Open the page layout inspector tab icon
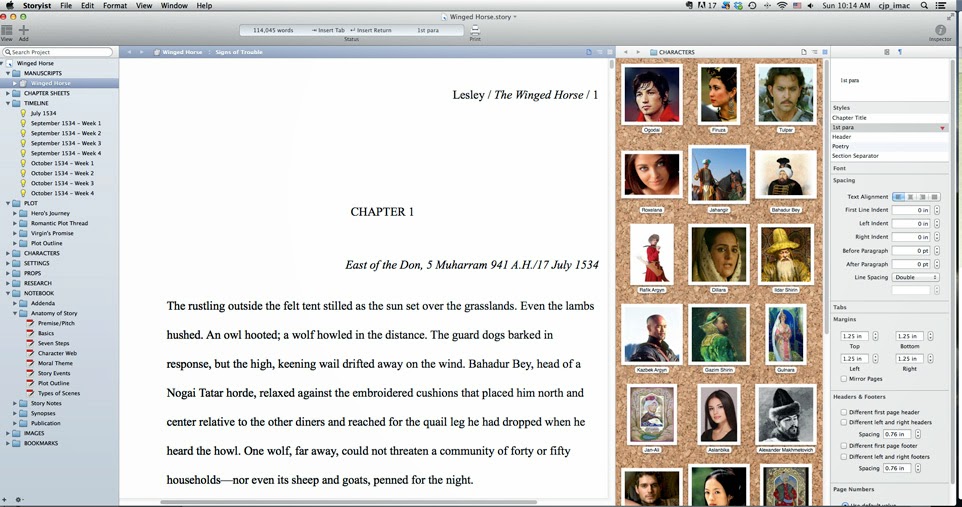The height and width of the screenshot is (507, 962). coord(887,52)
